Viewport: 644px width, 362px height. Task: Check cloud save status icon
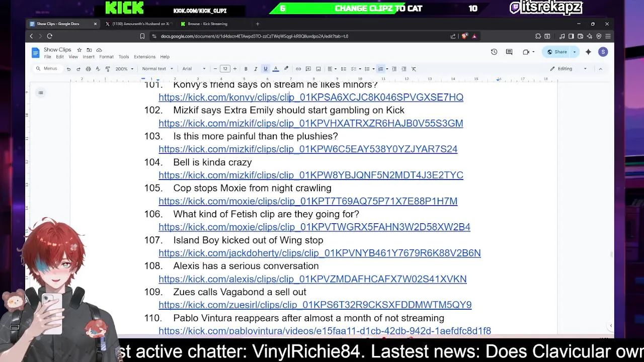[x=99, y=50]
